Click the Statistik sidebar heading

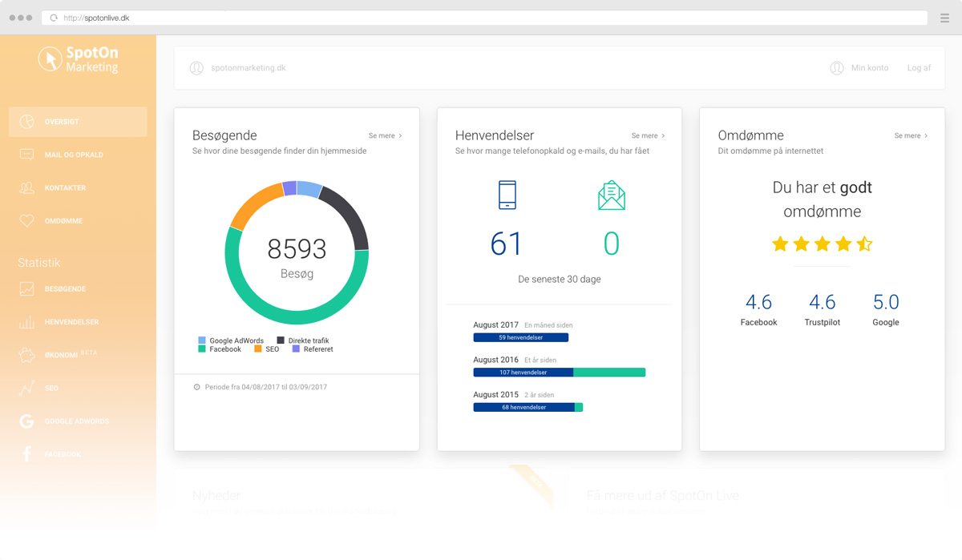[x=39, y=263]
